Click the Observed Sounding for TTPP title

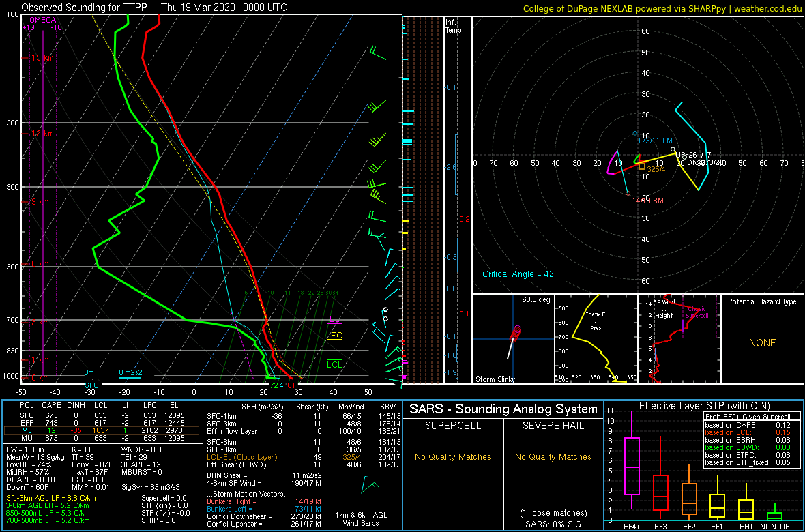154,8
